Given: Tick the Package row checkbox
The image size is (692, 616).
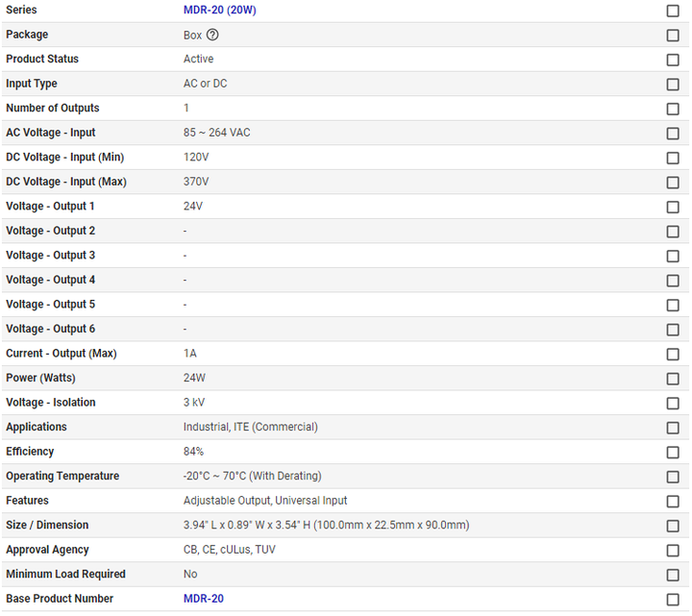Looking at the screenshot, I should 673,36.
